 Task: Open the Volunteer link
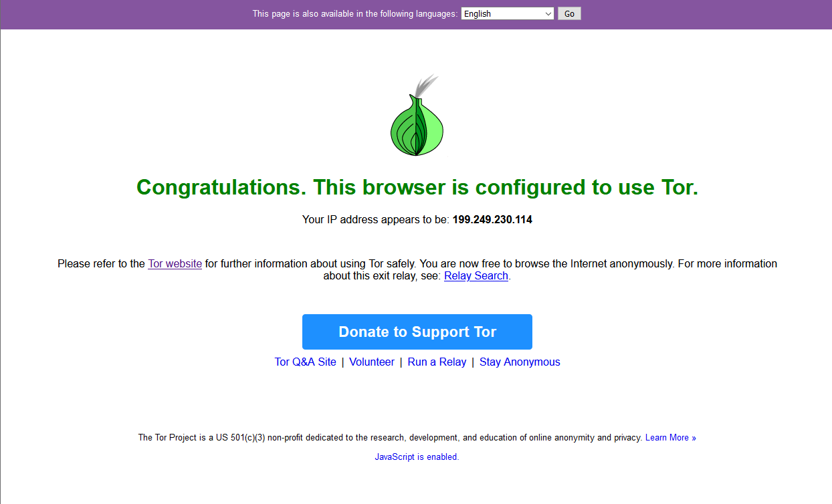(372, 362)
